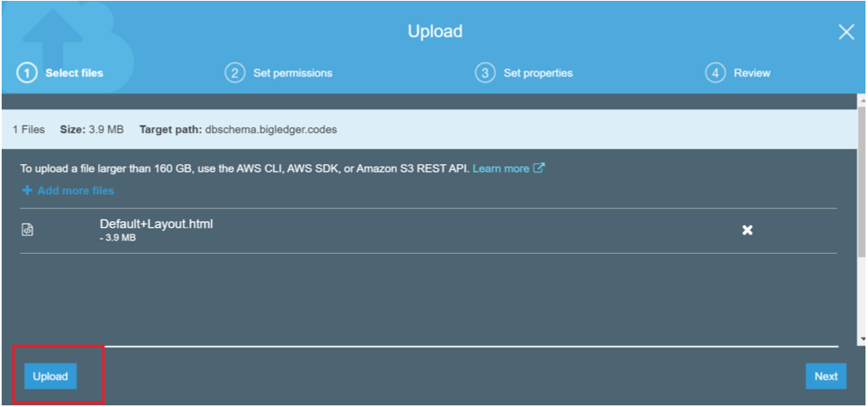This screenshot has height=407, width=868.
Task: Click the Add more files link text
Action: click(75, 191)
